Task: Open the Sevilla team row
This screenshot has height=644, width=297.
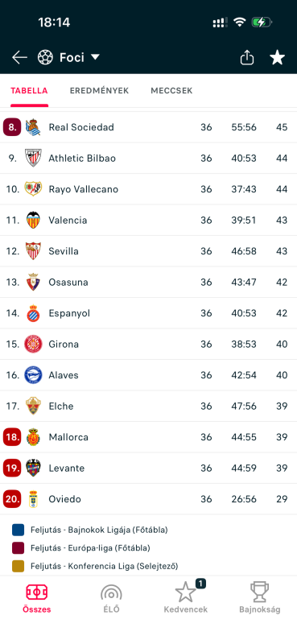Action: click(x=148, y=251)
